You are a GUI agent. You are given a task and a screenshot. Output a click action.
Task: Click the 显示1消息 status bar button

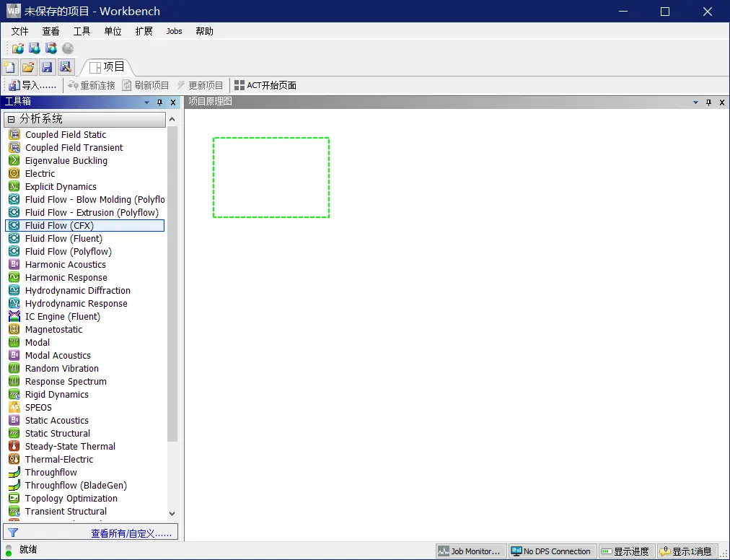(x=686, y=551)
